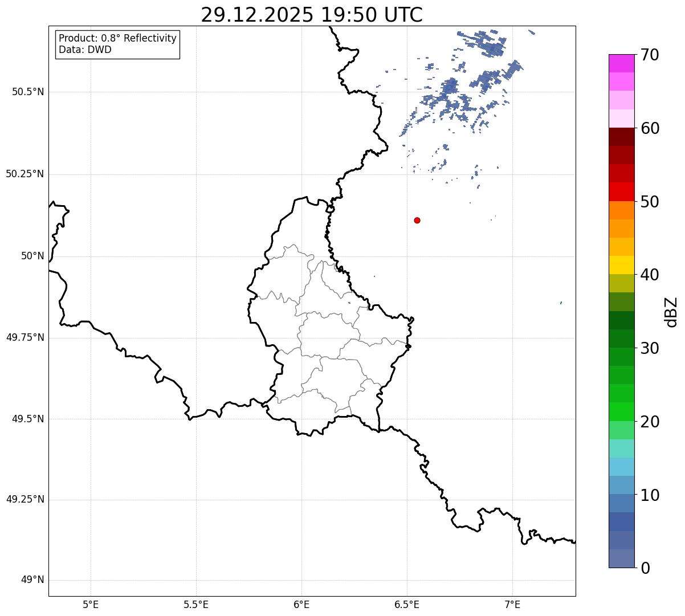Screen dimensions: 685x616
Task: Click the colorbar tick value 60
Action: pos(650,128)
